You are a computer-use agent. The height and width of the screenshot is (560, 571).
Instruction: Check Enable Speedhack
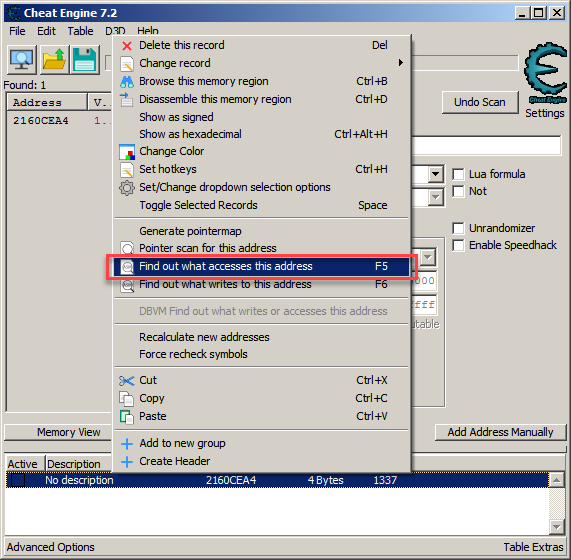point(458,245)
